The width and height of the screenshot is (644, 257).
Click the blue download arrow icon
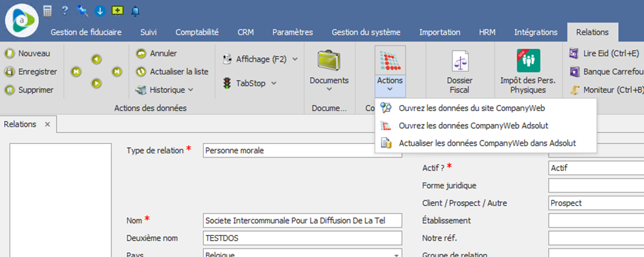(99, 11)
